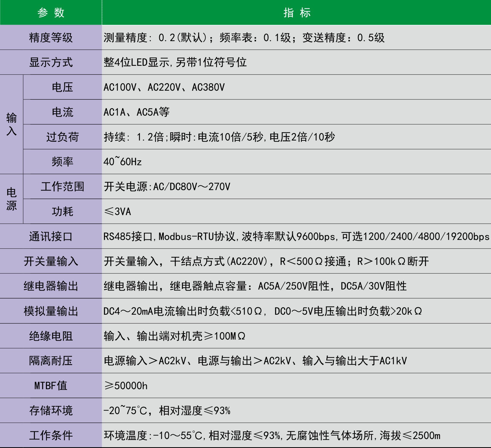Click the 输入、输出端对机壳≥100MΩ value
Viewport: 491px width, 448px height.
[174, 336]
